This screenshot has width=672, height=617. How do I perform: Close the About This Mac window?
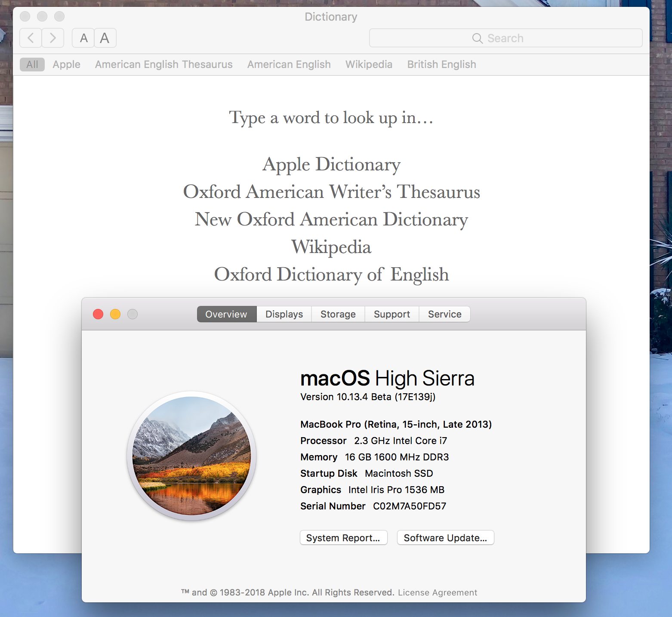(98, 314)
